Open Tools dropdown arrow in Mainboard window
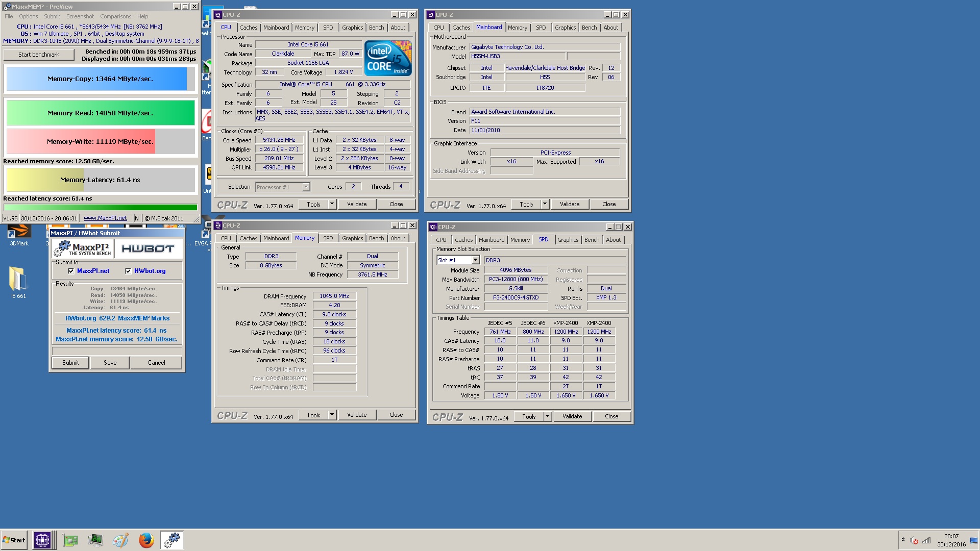 click(545, 204)
